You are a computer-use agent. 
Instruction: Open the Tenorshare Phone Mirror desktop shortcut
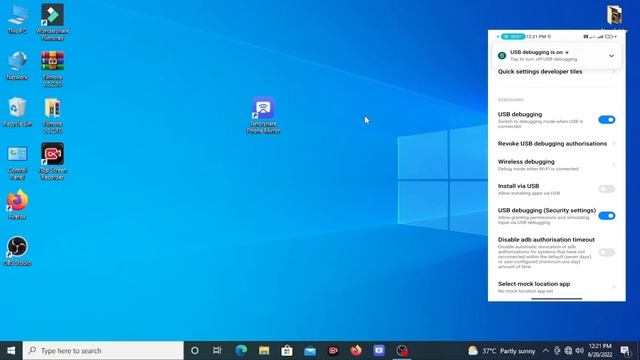coord(263,115)
